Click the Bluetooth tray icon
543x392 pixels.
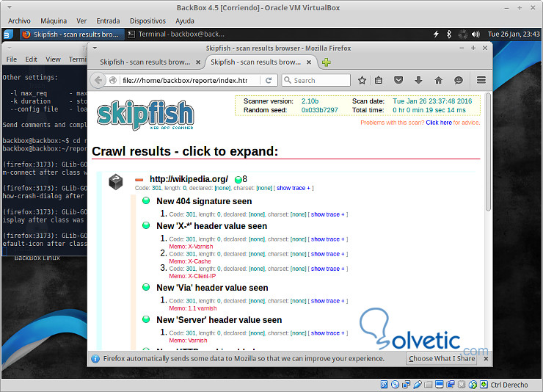pos(449,34)
